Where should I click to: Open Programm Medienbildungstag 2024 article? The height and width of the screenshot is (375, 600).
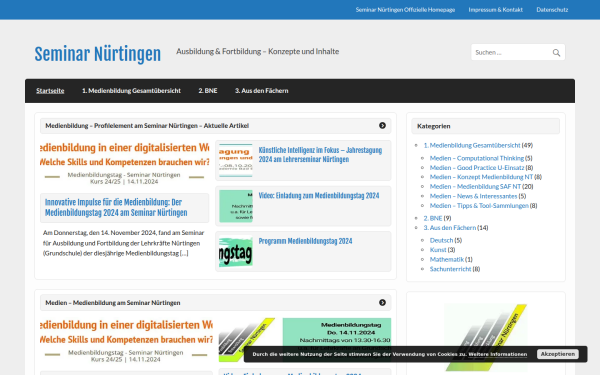pos(305,241)
